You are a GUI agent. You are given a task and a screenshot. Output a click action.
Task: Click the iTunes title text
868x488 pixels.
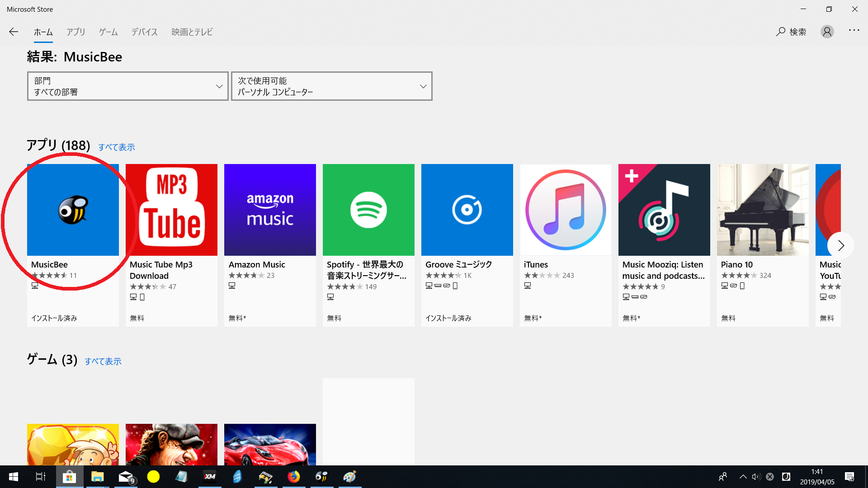click(536, 264)
